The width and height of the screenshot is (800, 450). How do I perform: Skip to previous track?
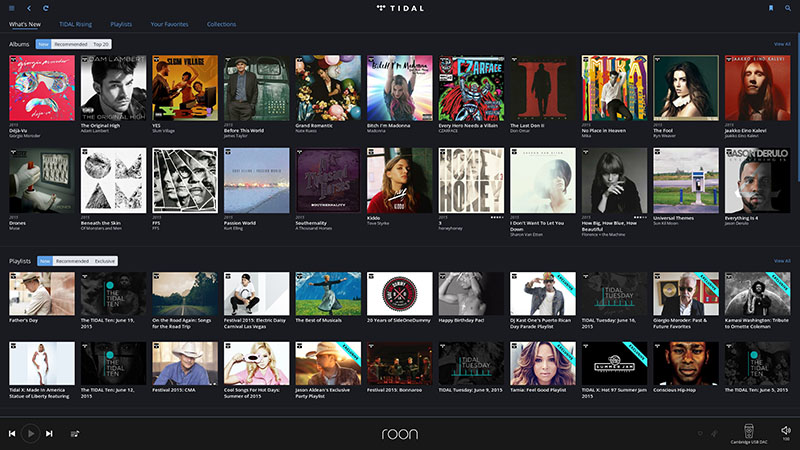click(12, 434)
